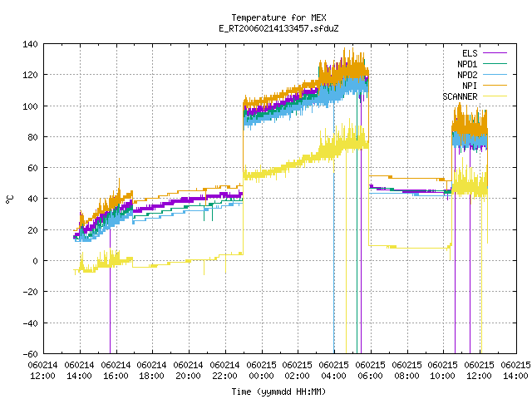This screenshot has width=532, height=399.
Task: Click the SCANNER legend label
Action: pos(460,96)
